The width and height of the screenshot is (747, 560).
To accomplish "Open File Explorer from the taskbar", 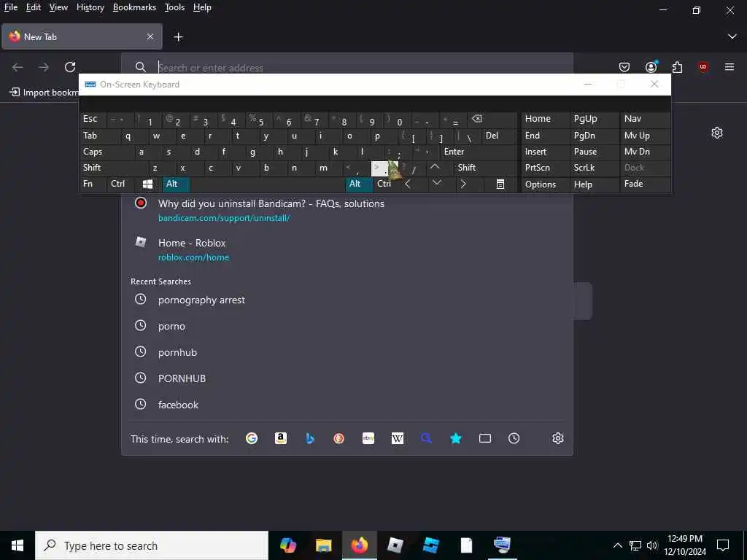I will (x=323, y=545).
